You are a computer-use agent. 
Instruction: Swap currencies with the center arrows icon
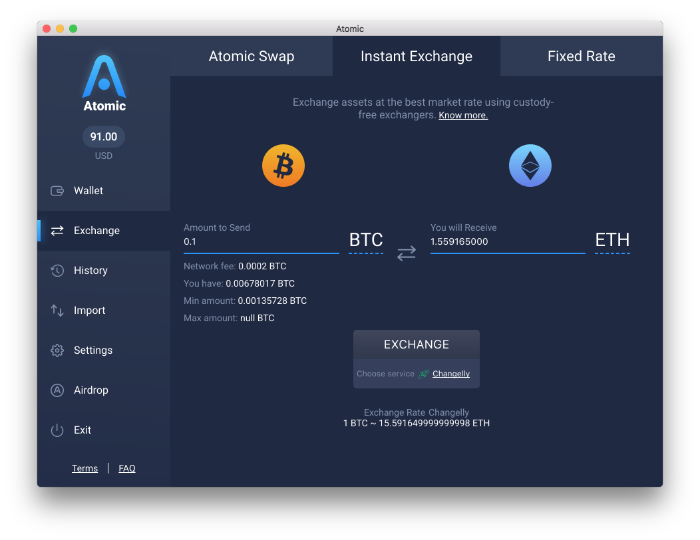coord(406,253)
